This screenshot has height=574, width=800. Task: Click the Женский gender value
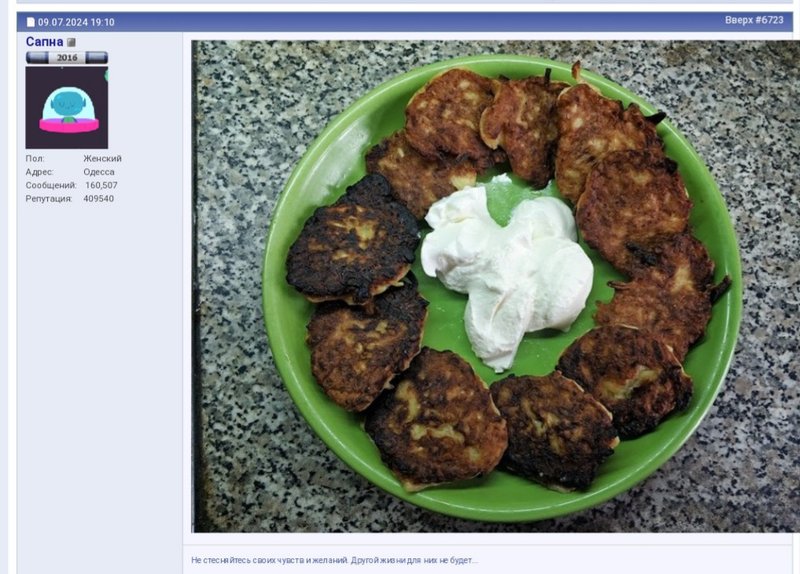103,159
